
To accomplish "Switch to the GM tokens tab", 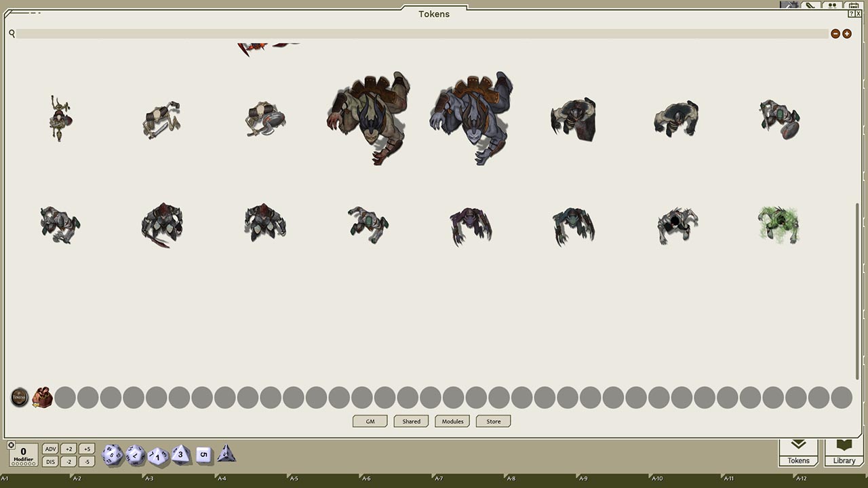I will coord(369,421).
